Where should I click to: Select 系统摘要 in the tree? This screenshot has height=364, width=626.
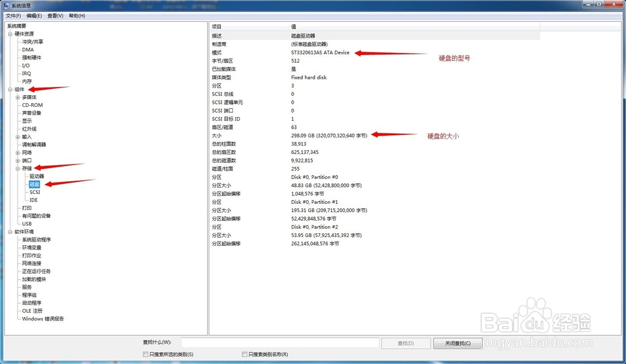[x=16, y=26]
